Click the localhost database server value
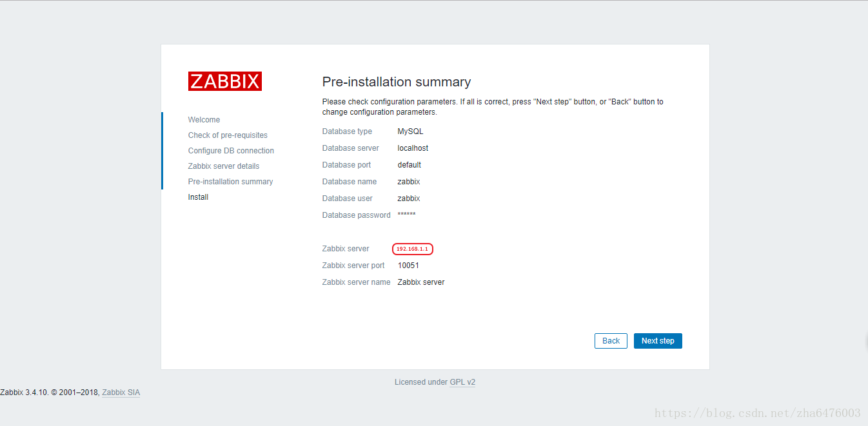 pos(413,148)
